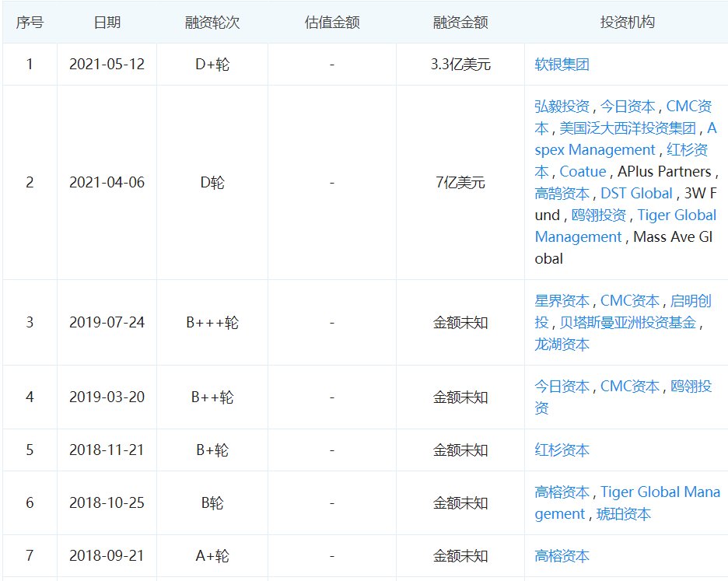Open the 龙湖资本 investor link
The image size is (728, 581).
click(562, 344)
